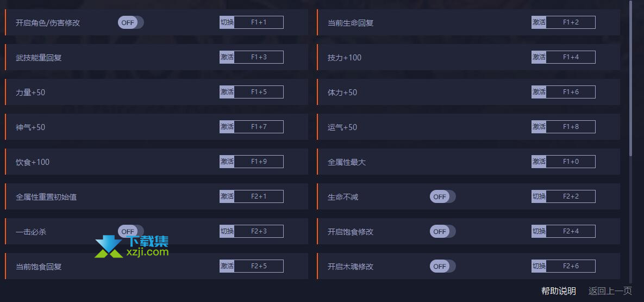The height and width of the screenshot is (302, 644).
Task: Click F2+1 hotkey field for 全属性重置初始值
Action: (259, 196)
